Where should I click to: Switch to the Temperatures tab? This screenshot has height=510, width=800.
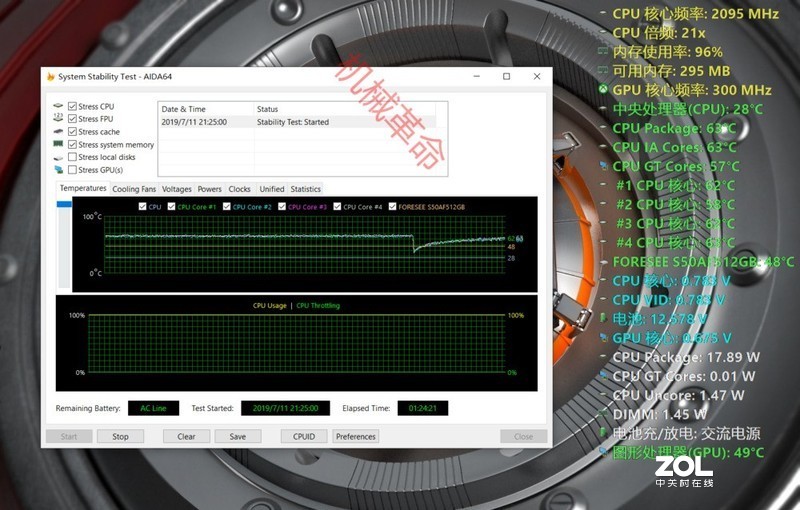click(83, 188)
